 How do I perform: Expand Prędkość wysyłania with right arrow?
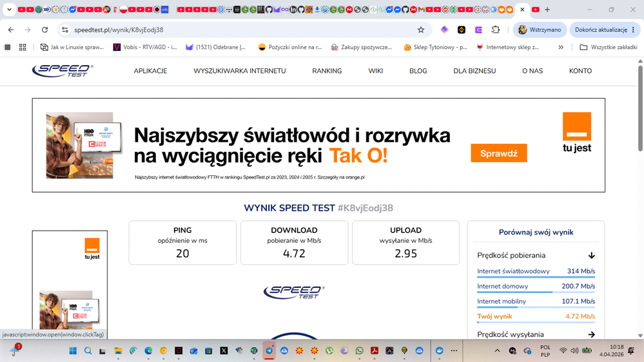(x=591, y=334)
